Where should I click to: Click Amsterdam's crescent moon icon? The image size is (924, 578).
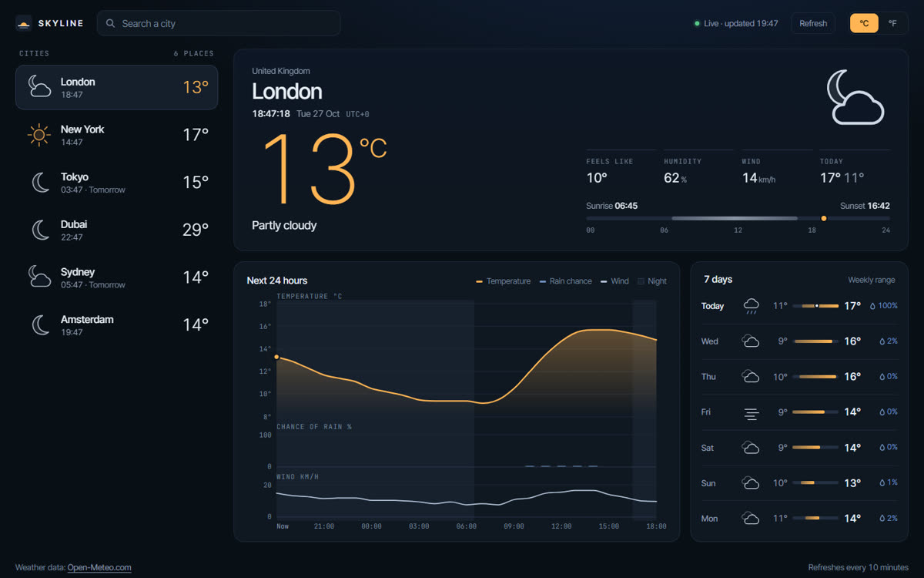40,325
